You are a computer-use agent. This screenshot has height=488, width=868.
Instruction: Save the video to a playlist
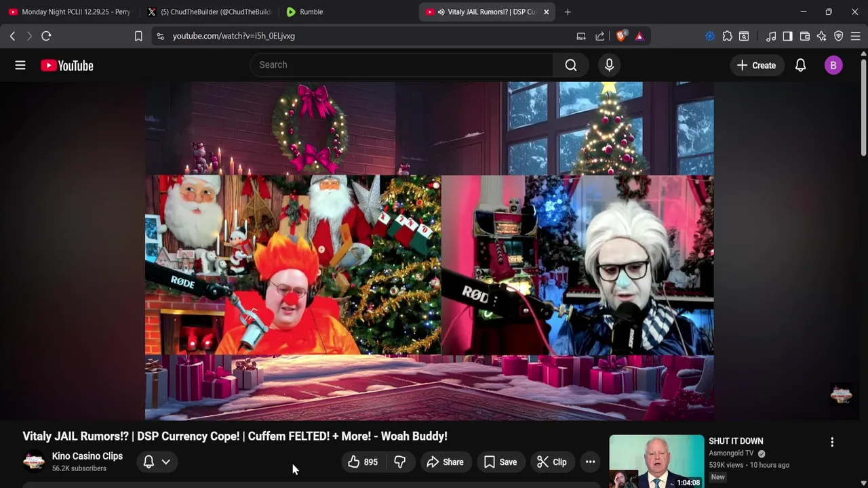(500, 462)
